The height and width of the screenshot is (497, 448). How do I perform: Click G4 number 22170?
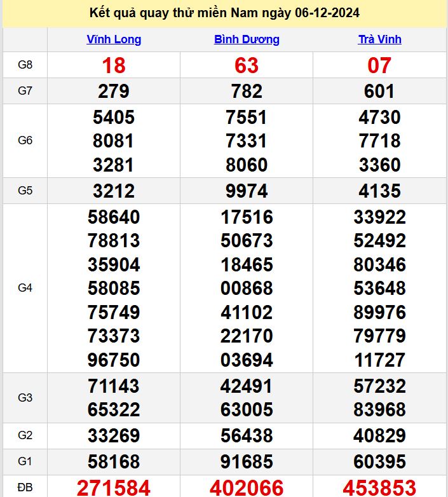click(x=247, y=336)
